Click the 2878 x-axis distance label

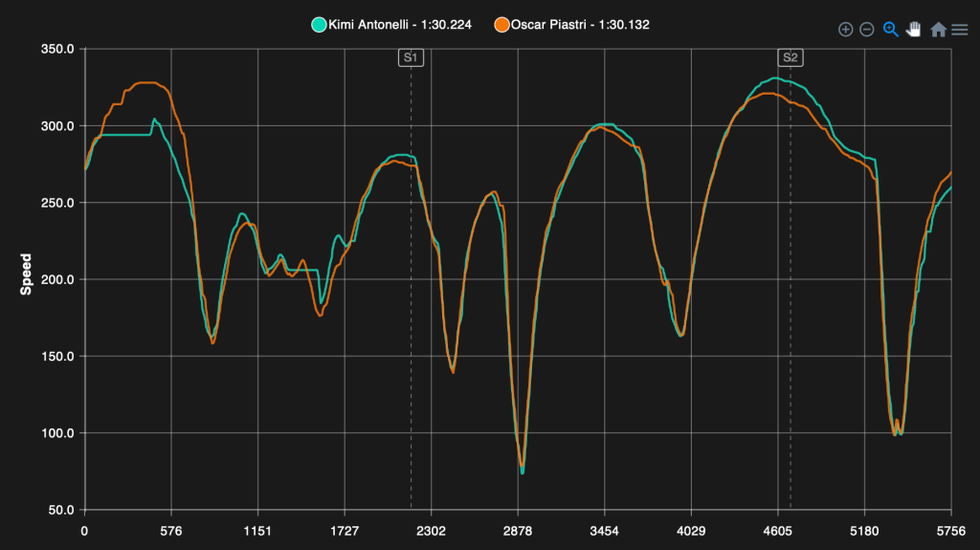pyautogui.click(x=518, y=531)
